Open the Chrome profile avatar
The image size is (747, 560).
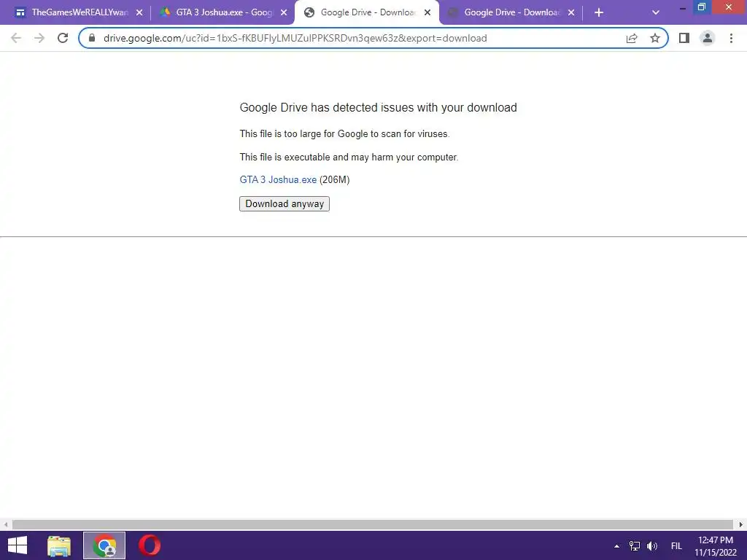(x=708, y=38)
